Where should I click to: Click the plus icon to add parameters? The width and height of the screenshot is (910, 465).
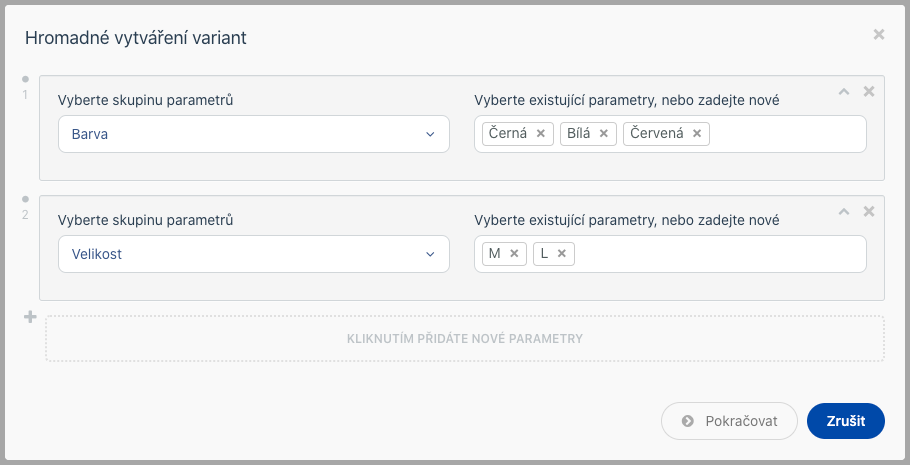30,317
